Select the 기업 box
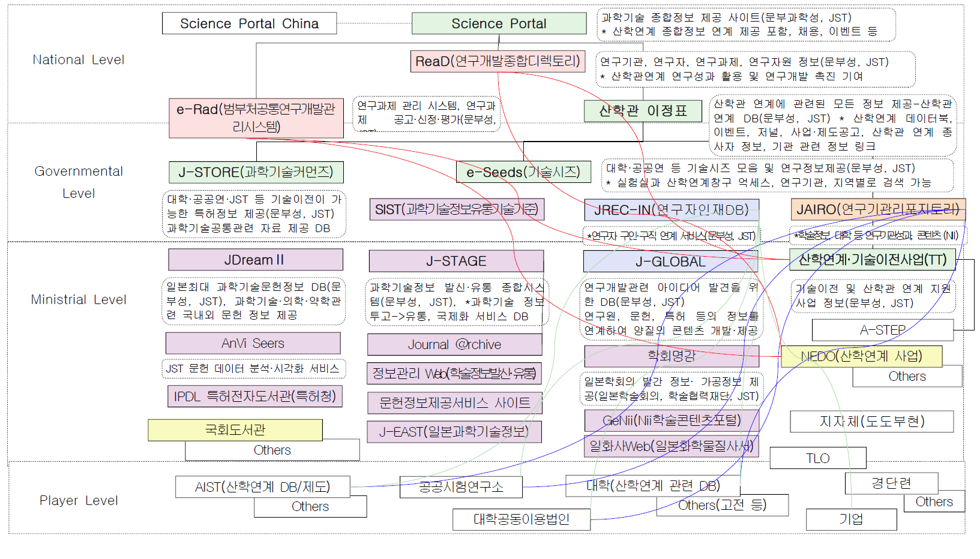 [x=852, y=519]
